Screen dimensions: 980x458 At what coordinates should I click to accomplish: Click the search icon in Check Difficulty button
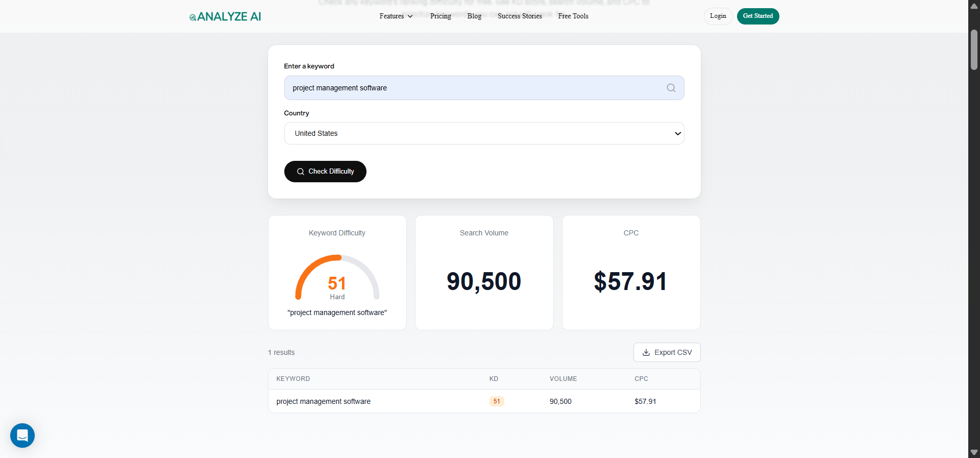point(301,172)
